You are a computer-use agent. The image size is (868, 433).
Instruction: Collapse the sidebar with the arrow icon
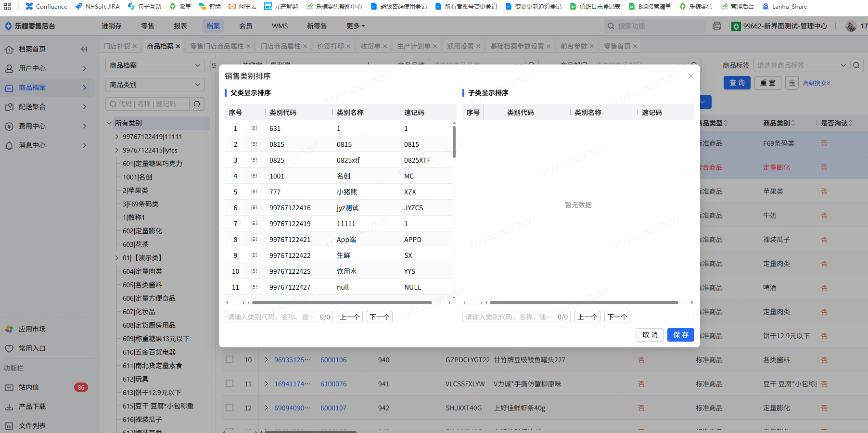[x=84, y=49]
